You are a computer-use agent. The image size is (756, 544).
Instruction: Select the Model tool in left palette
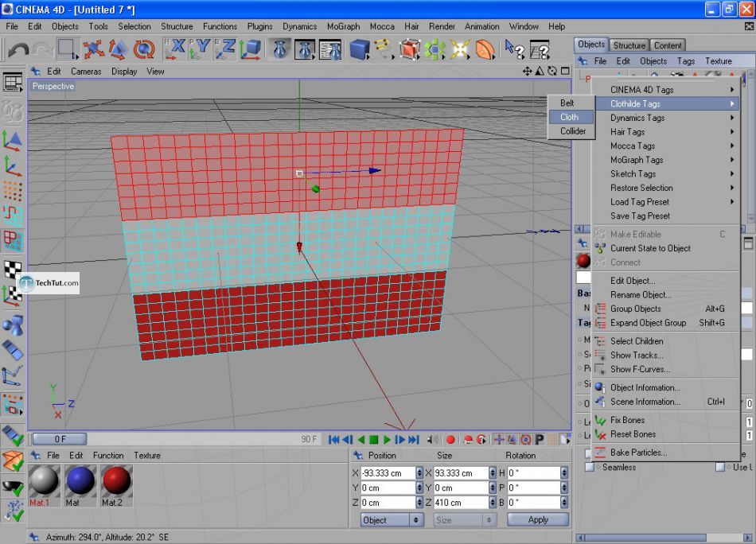[x=13, y=141]
